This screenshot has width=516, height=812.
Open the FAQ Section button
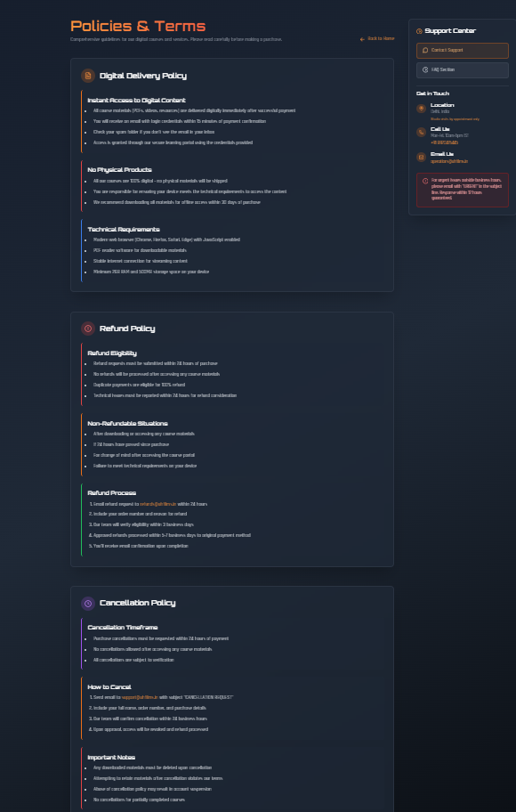(462, 70)
